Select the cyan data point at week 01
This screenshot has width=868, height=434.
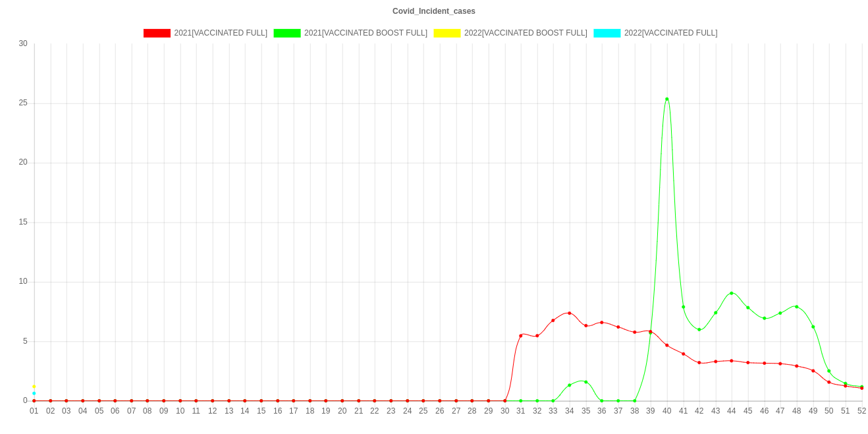34,393
